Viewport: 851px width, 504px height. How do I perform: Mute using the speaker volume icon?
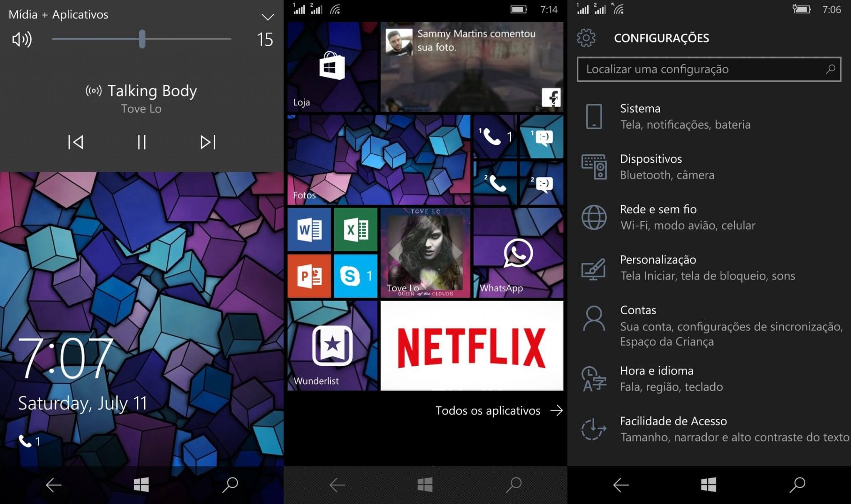(x=22, y=39)
